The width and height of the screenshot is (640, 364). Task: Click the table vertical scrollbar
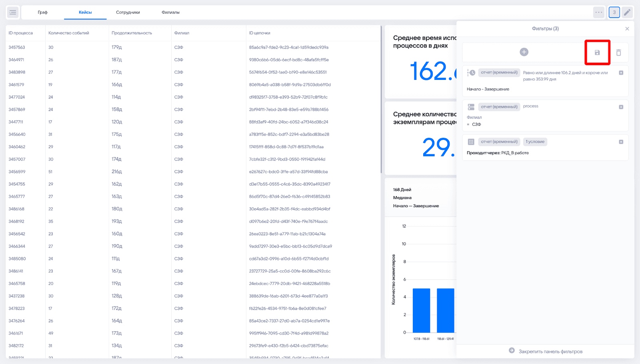(x=381, y=100)
